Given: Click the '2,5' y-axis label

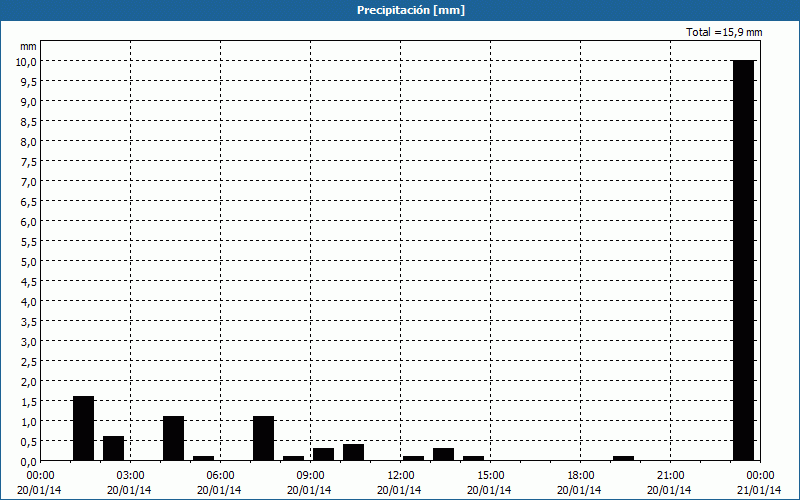Looking at the screenshot, I should 29,361.
